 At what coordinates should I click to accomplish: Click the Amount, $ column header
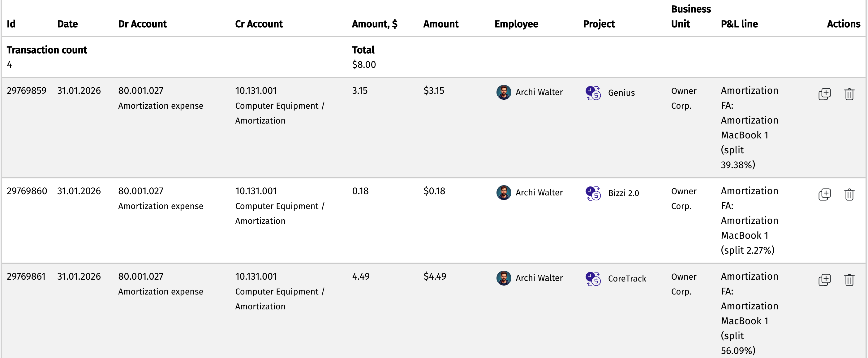375,24
